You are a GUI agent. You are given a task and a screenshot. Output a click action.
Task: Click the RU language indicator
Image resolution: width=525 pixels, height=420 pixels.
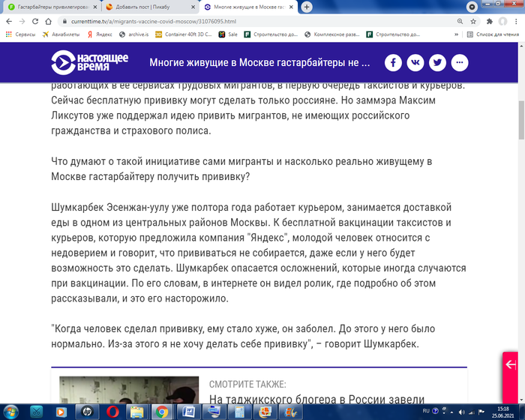pos(426,411)
